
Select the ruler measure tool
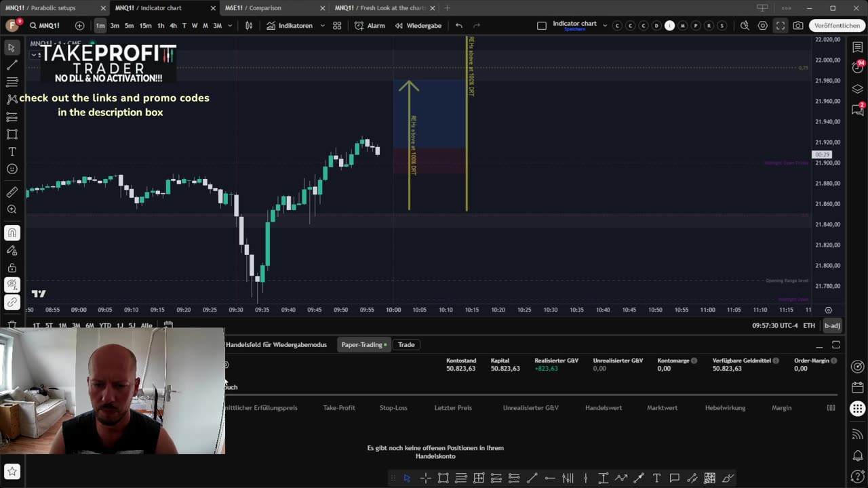(x=12, y=192)
